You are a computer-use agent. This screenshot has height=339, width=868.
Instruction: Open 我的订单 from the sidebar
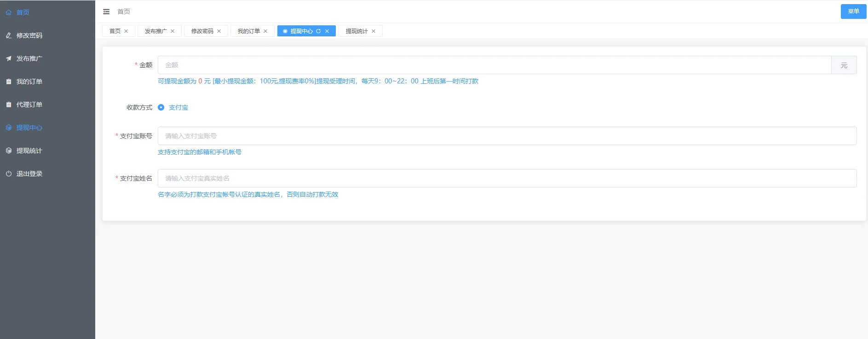click(x=29, y=82)
